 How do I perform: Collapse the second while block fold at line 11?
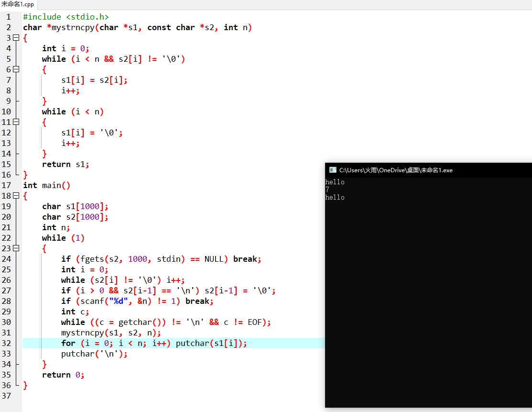(16, 122)
